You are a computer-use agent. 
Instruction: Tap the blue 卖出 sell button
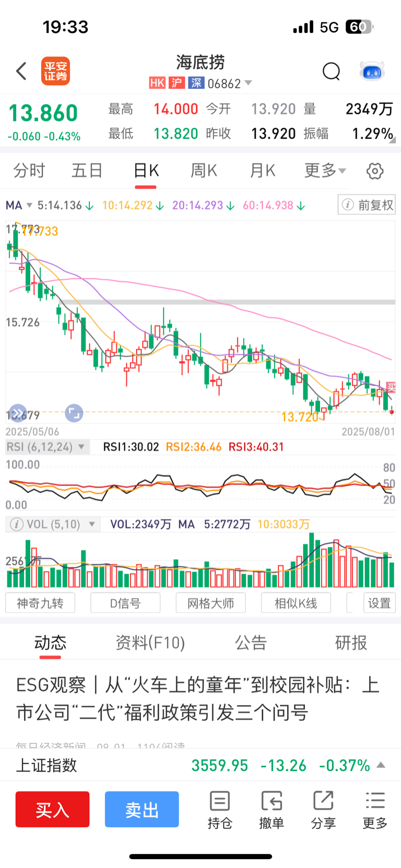coord(142,810)
